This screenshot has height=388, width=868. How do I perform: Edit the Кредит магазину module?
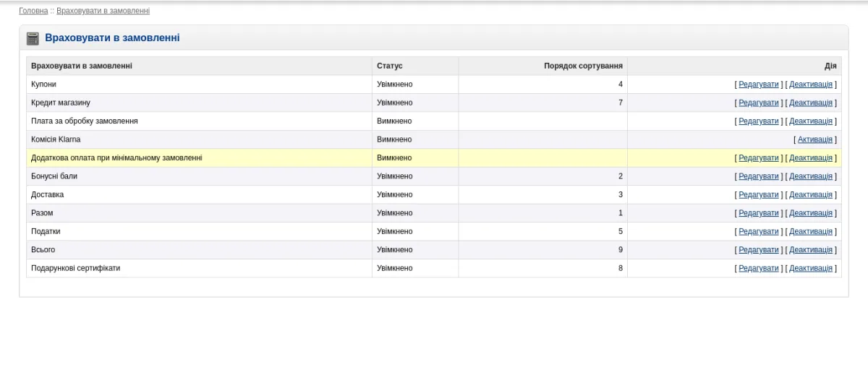pos(759,103)
